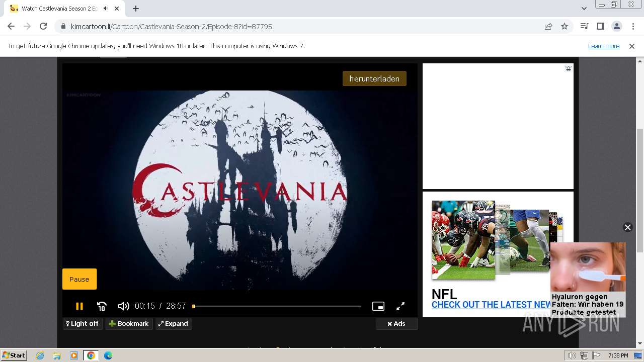The height and width of the screenshot is (362, 644).
Task: Open Chrome profile menu
Action: [616, 27]
